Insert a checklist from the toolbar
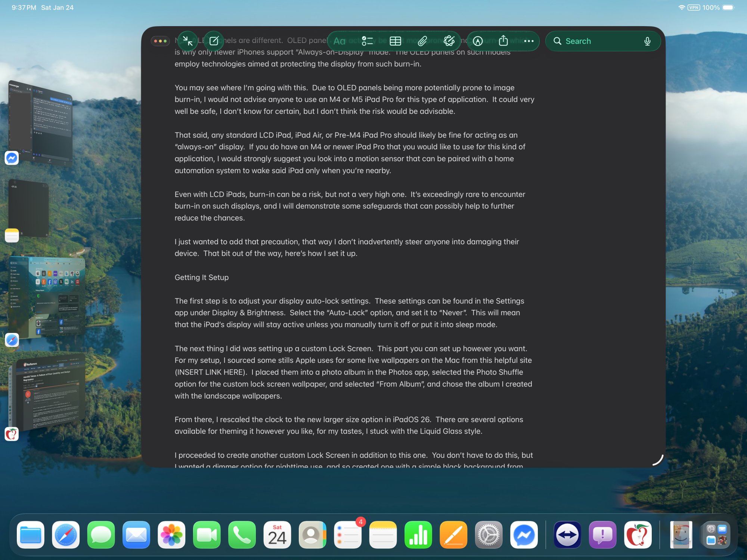The height and width of the screenshot is (560, 747). click(x=367, y=41)
